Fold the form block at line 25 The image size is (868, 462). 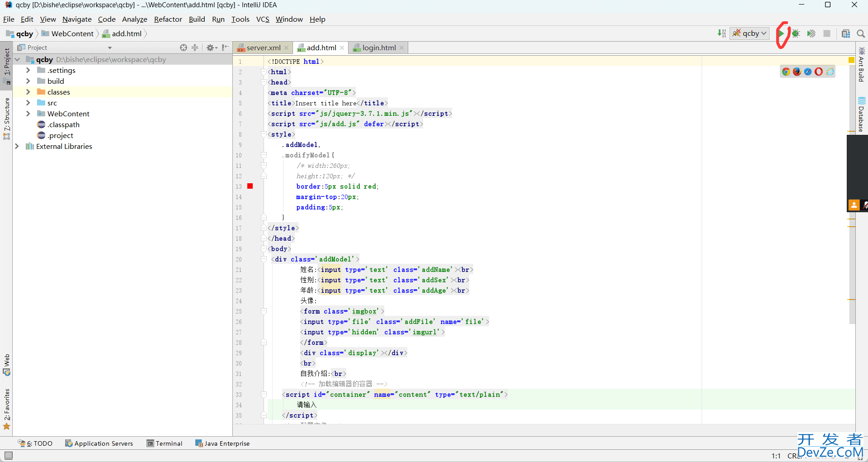point(264,311)
